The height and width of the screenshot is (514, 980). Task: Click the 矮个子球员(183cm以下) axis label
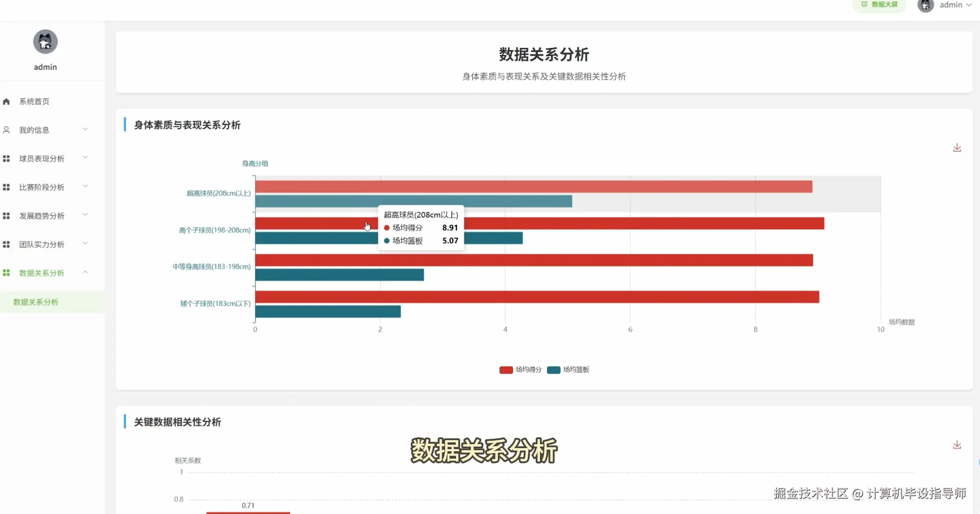tap(215, 303)
